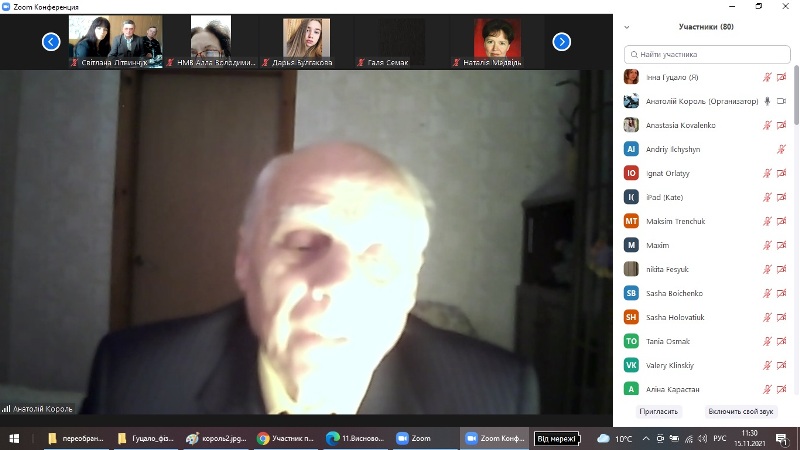This screenshot has height=450, width=800.
Task: Click camera-off icon for iPad (Kate)
Action: coord(781,197)
